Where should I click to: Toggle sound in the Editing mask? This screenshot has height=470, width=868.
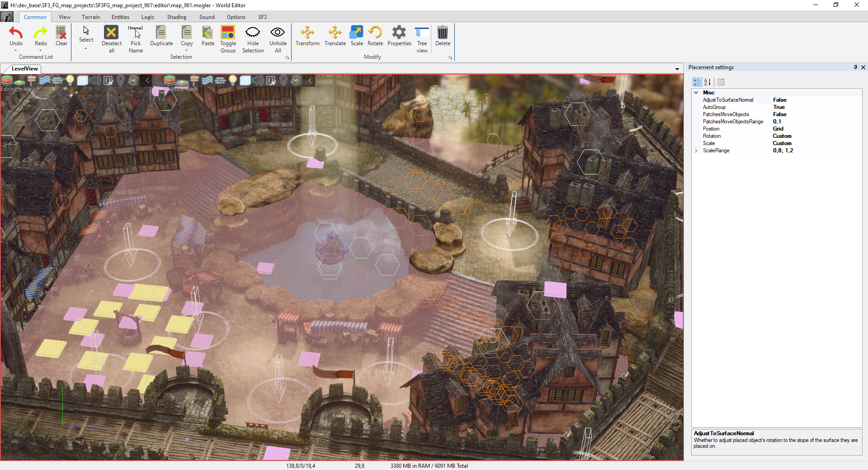click(95, 80)
